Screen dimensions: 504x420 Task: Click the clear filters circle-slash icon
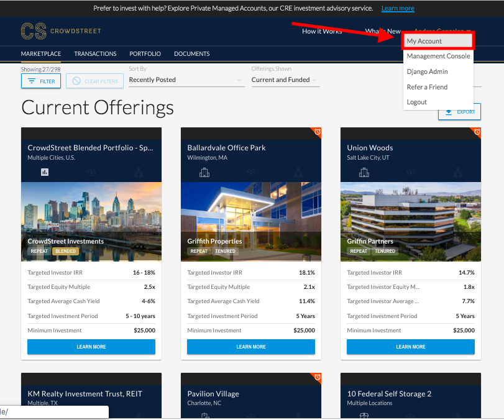76,81
